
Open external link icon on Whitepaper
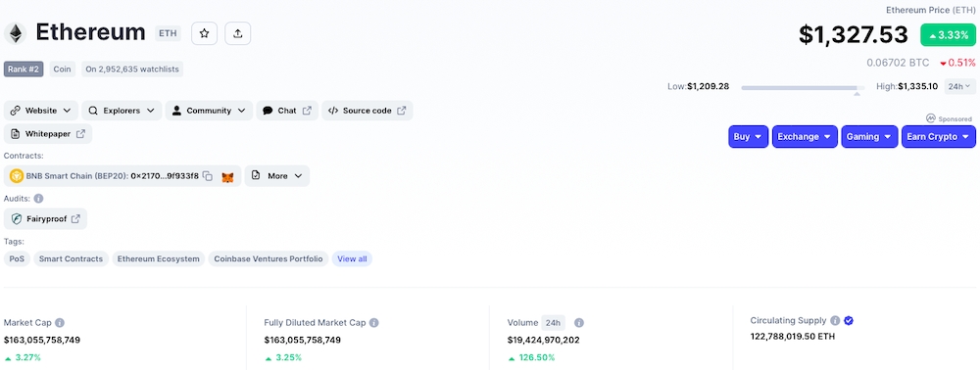click(80, 133)
